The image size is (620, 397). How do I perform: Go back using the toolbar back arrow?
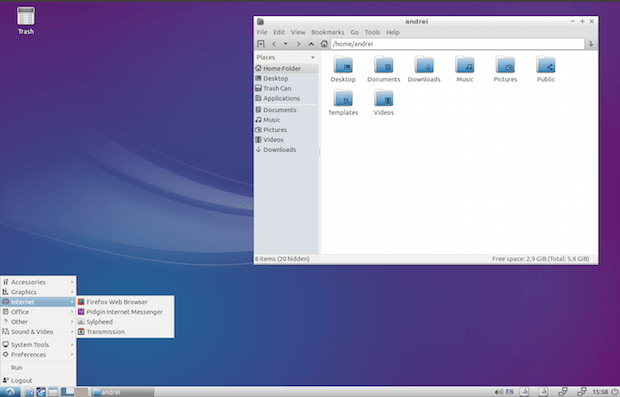pos(274,44)
